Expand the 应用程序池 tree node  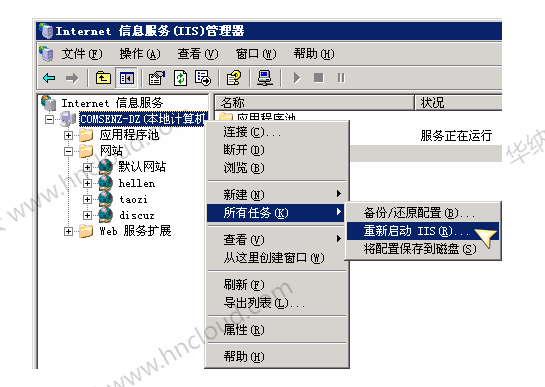click(x=68, y=135)
